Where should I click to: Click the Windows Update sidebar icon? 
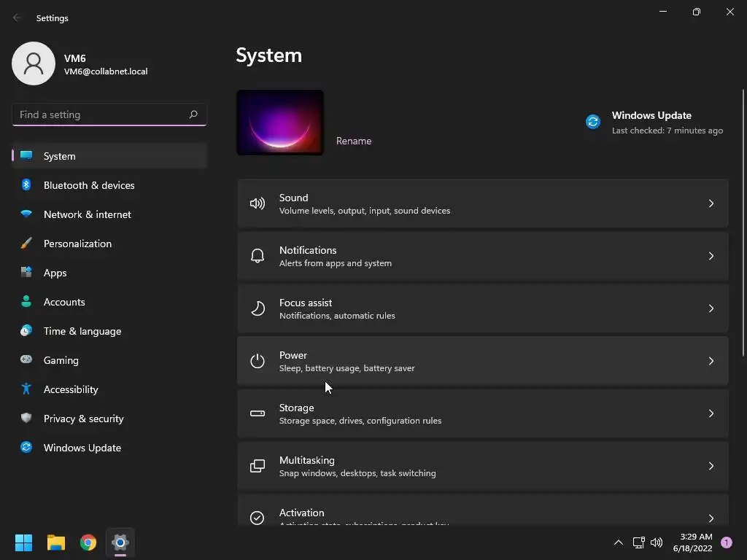tap(26, 447)
